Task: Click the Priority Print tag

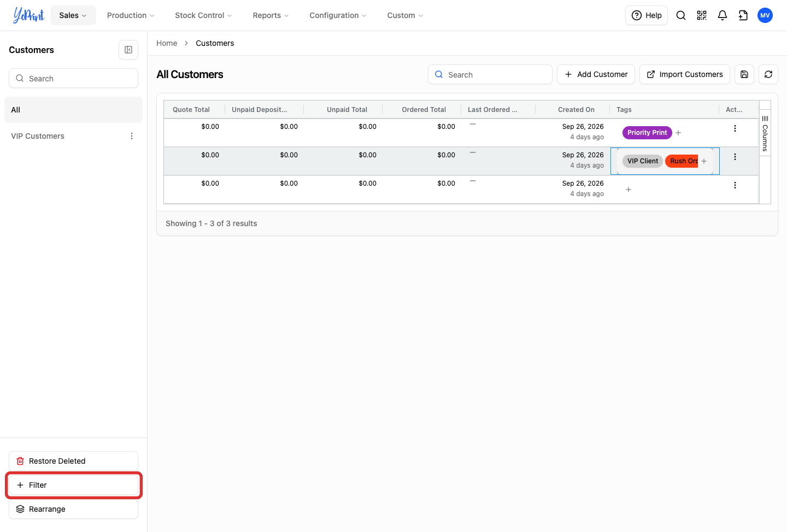Action: [647, 133]
